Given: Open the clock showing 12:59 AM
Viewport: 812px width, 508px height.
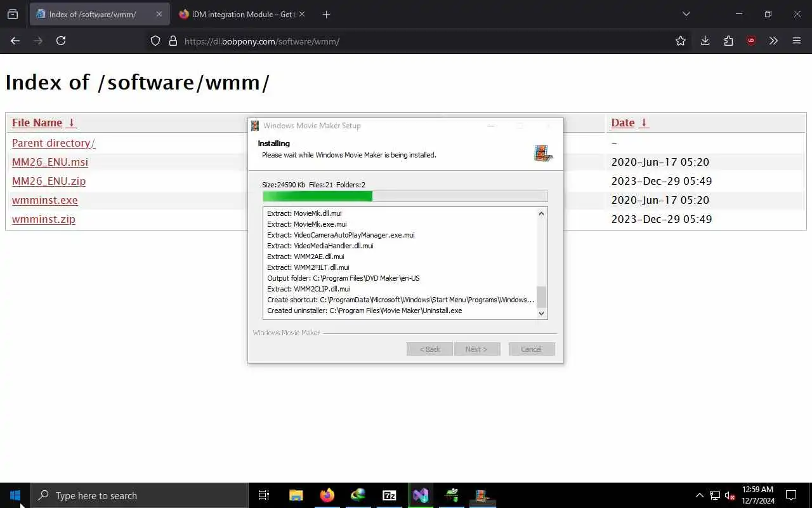Looking at the screenshot, I should click(x=758, y=495).
